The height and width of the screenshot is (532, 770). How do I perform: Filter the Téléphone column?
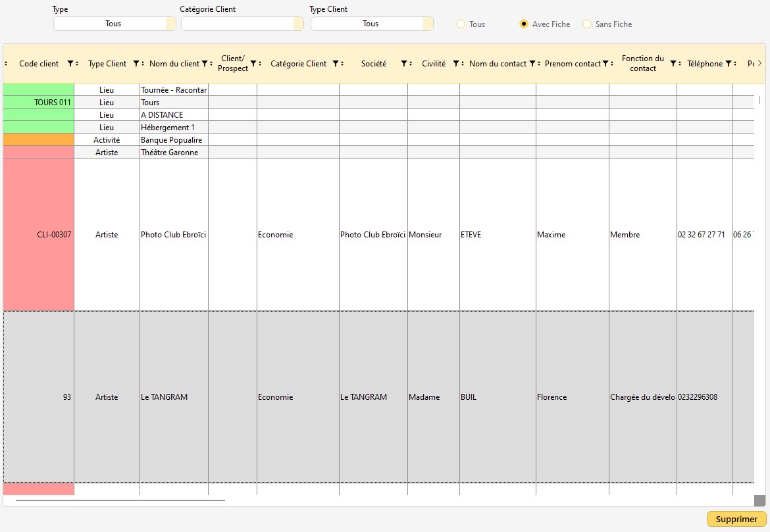coord(728,64)
